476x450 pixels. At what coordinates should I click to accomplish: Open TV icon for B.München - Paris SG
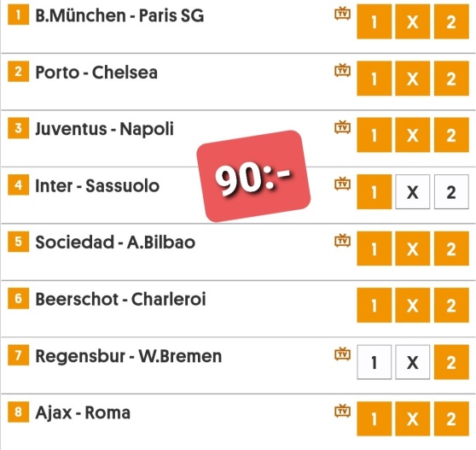(x=342, y=14)
